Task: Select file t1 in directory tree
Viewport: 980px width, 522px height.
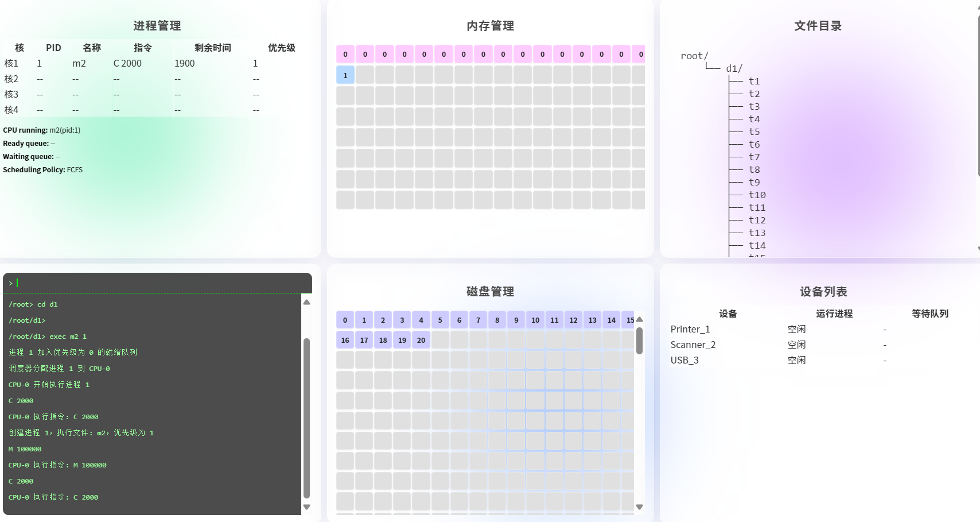Action: (754, 81)
